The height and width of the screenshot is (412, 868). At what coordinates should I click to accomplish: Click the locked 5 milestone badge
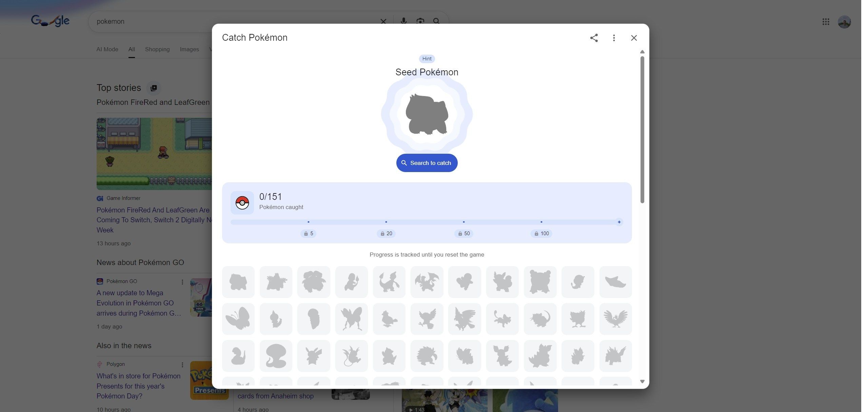pyautogui.click(x=308, y=233)
